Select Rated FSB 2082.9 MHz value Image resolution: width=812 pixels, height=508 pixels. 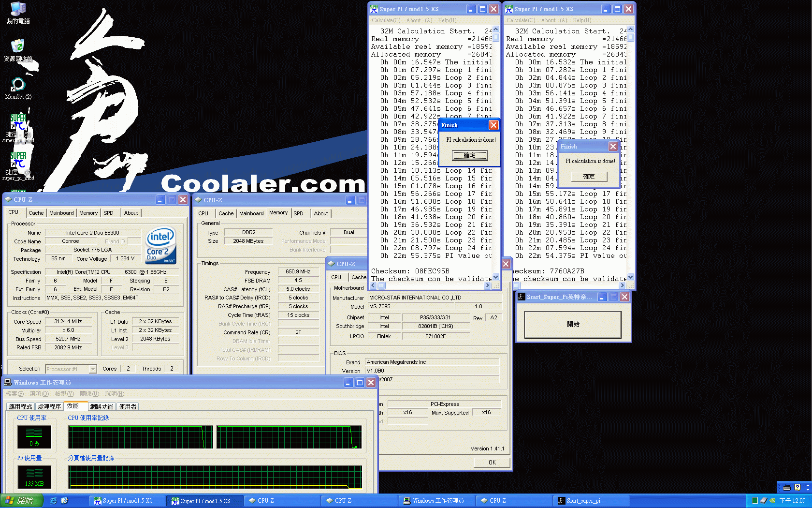click(68, 347)
